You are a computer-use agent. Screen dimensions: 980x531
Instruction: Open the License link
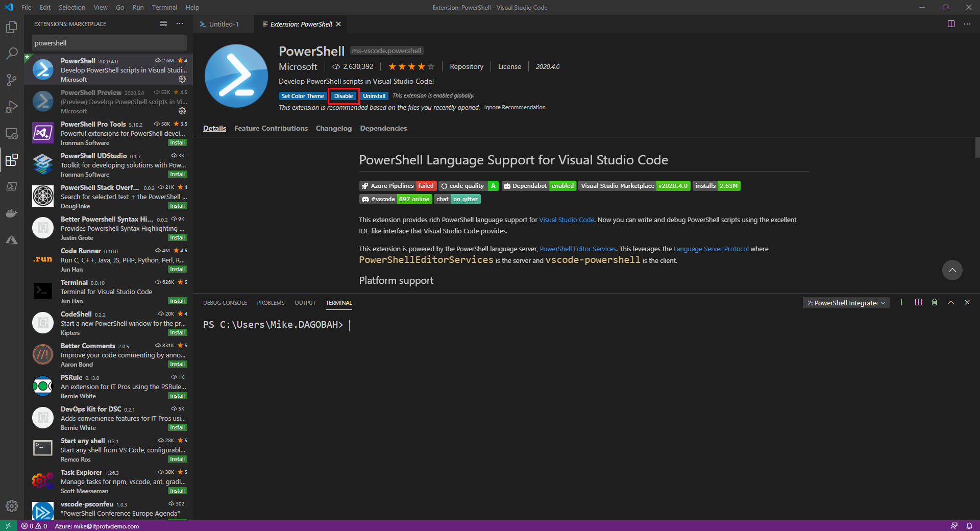point(509,66)
